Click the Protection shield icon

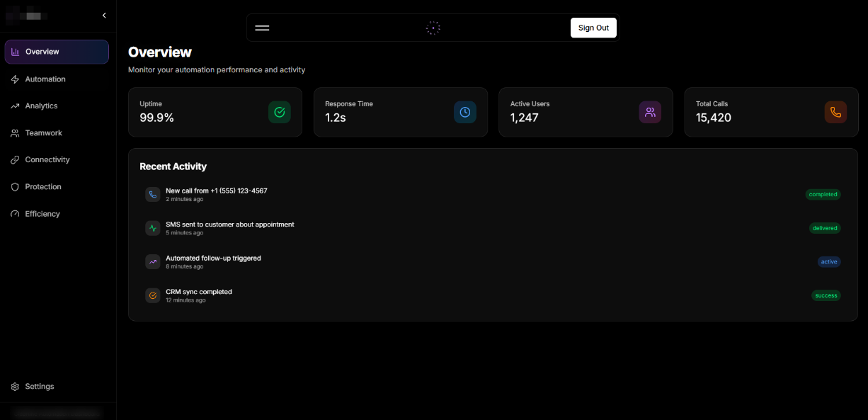(15, 186)
